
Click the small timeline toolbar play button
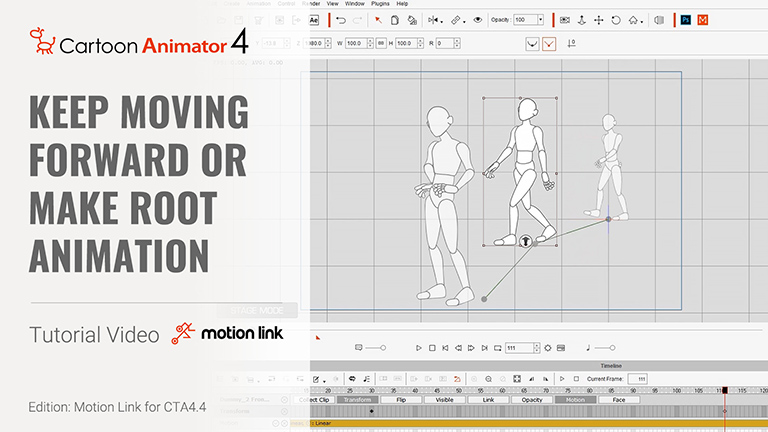tap(562, 379)
